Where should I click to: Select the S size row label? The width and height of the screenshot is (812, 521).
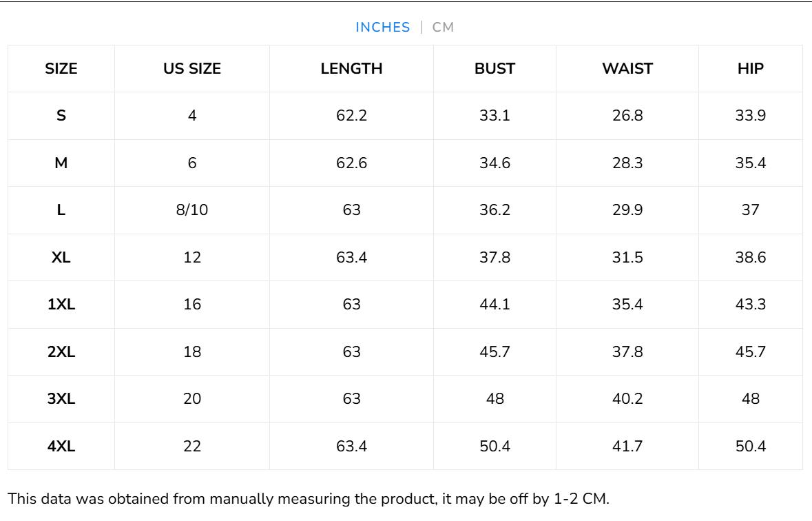pos(61,116)
